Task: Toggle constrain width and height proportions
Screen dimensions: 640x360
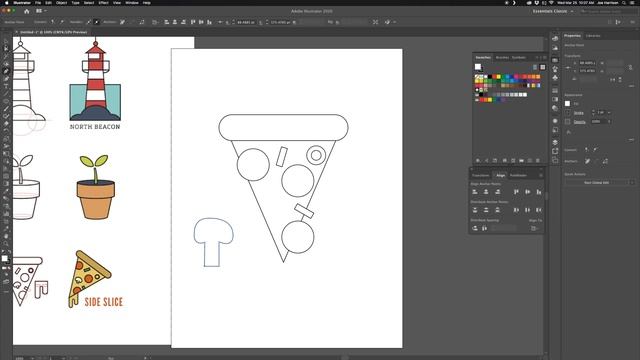Action: coord(631,67)
